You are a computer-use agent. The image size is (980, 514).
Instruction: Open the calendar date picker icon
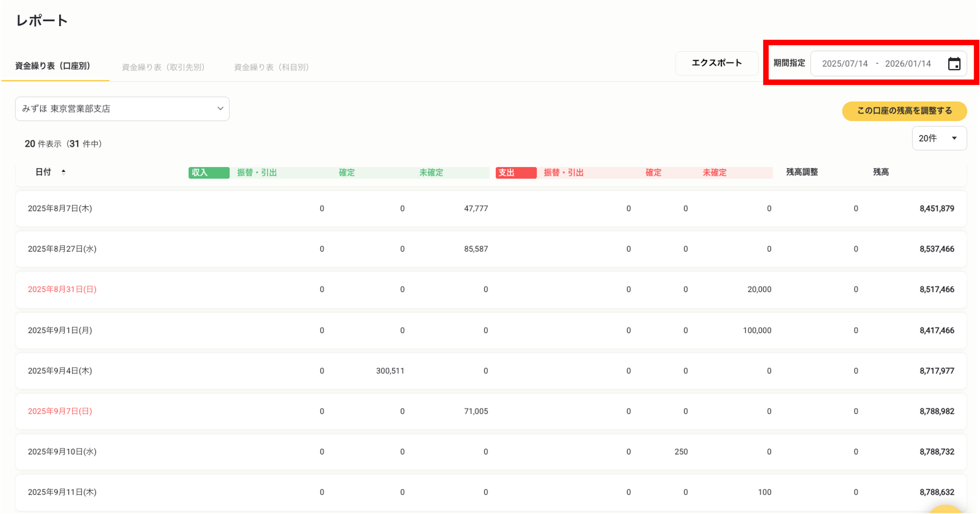(954, 64)
